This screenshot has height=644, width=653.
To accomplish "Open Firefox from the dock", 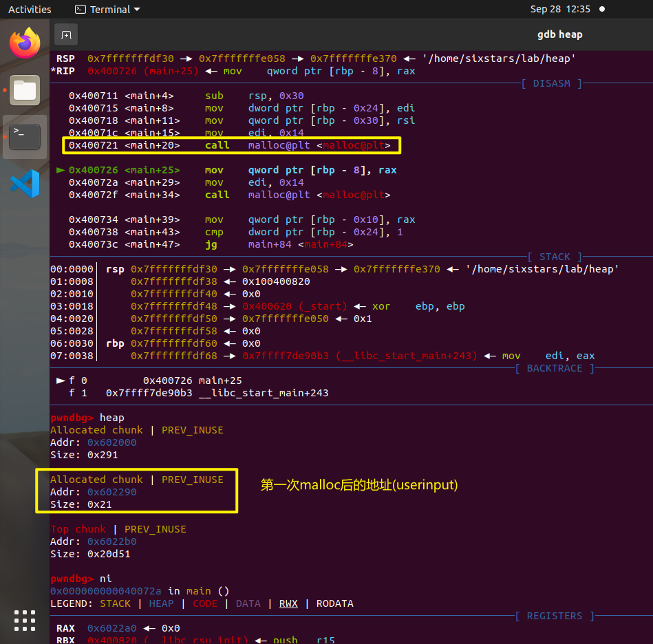I will tap(25, 43).
